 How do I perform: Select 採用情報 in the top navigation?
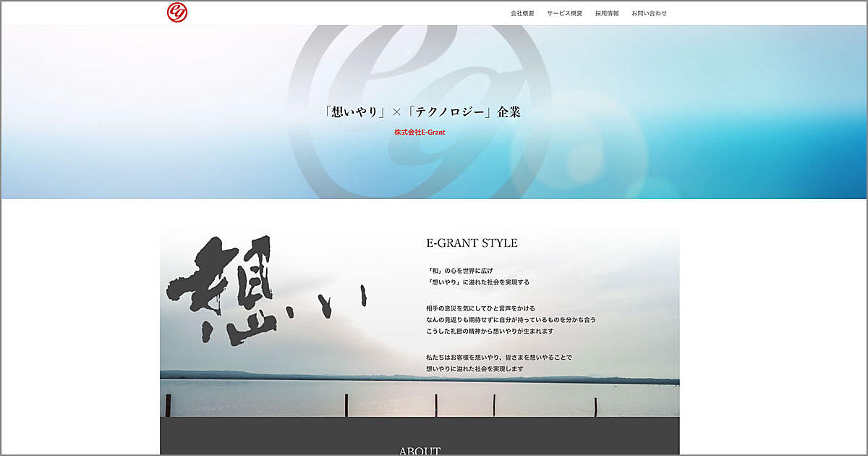[x=607, y=13]
